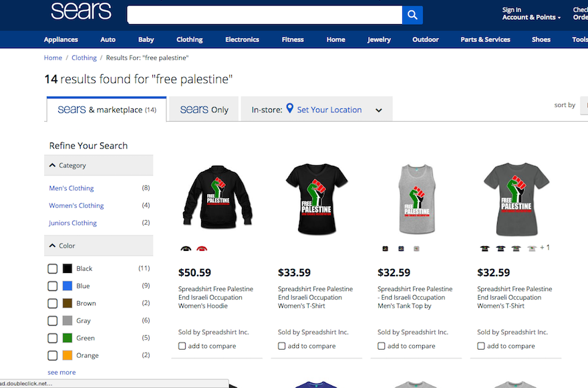Click the Sears logo
The image size is (588, 388).
81,11
